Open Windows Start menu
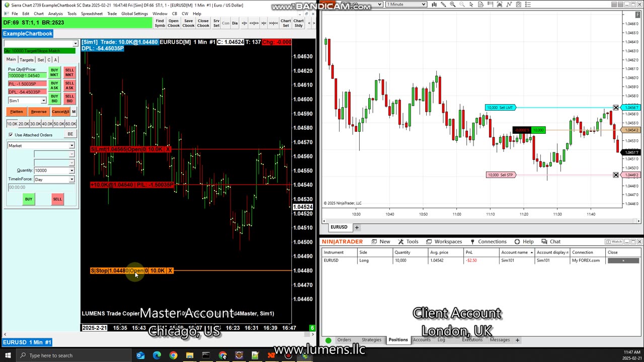 coord(8,355)
